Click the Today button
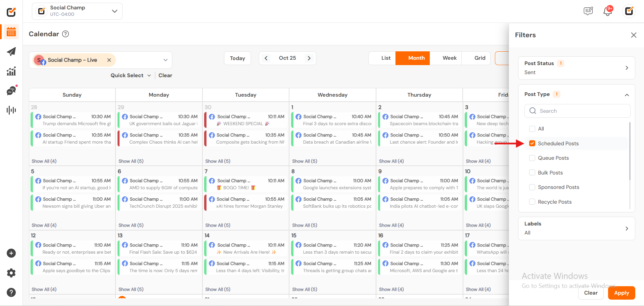Screen dimensions: 644x306 tap(237, 58)
